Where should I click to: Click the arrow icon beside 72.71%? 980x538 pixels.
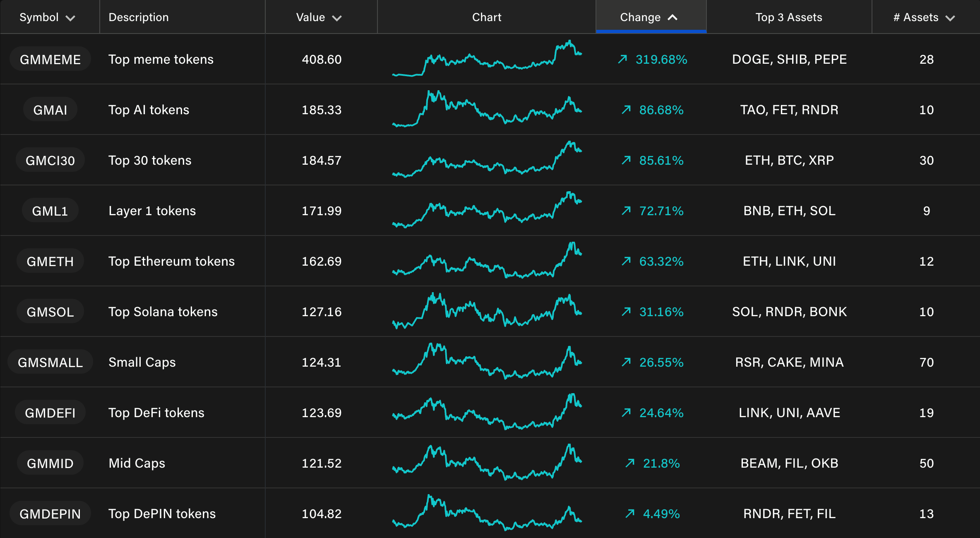pyautogui.click(x=626, y=211)
